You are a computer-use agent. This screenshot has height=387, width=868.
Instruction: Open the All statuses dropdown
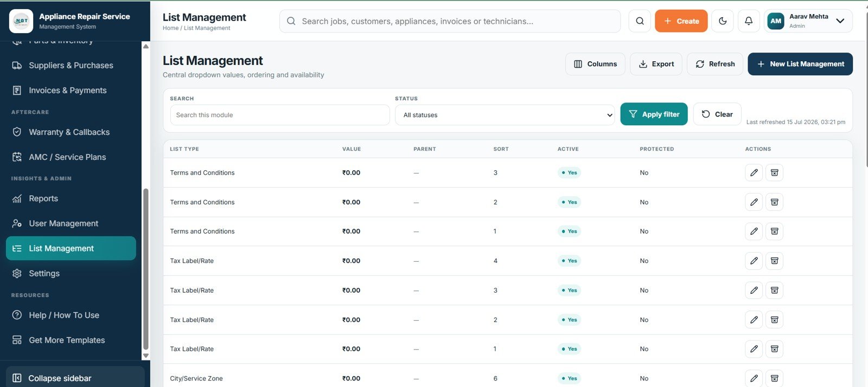pos(505,115)
